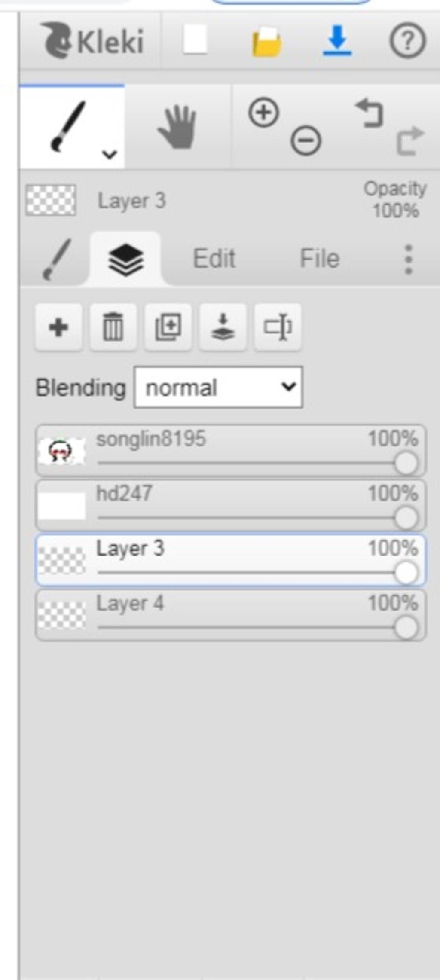Open image with the yellow folder icon
The height and width of the screenshot is (980, 440).
point(267,41)
